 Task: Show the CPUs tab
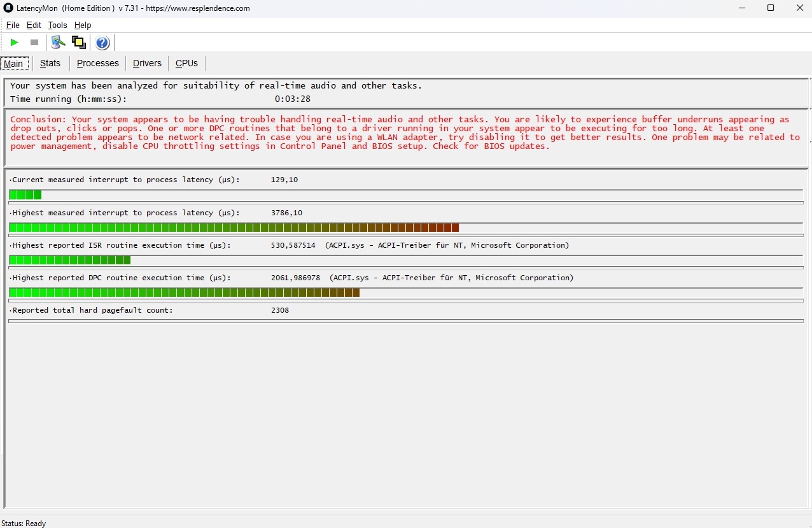pos(186,64)
